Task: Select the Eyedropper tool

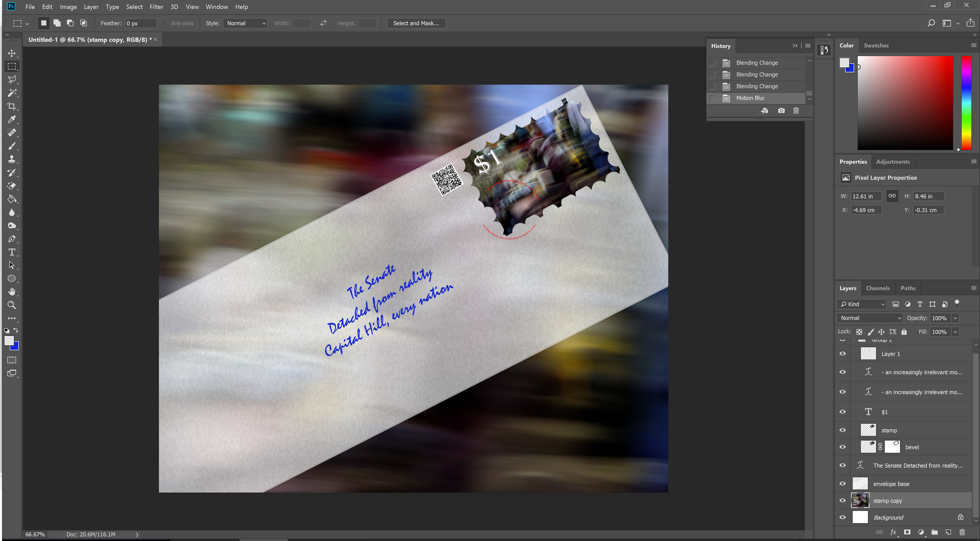Action: [12, 120]
